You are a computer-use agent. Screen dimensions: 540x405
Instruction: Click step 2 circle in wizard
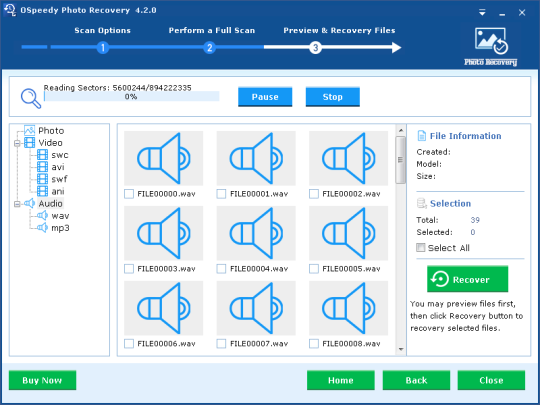209,48
